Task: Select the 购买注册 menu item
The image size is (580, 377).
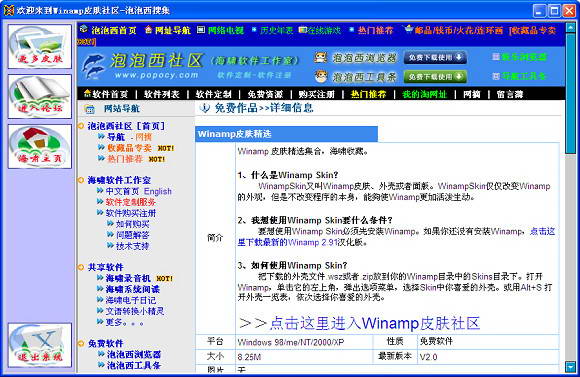Action: click(317, 94)
